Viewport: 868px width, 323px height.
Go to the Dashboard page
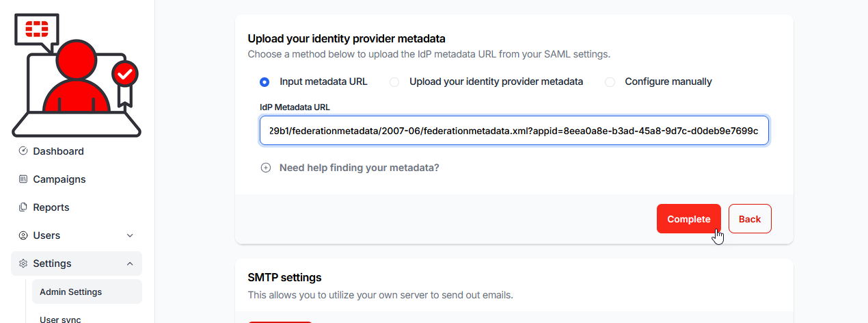58,151
